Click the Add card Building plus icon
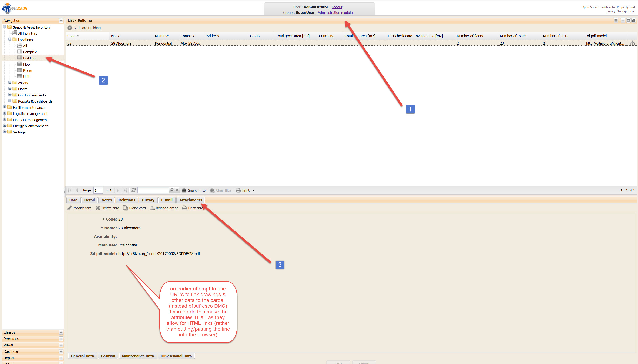The height and width of the screenshot is (364, 638). tap(70, 28)
